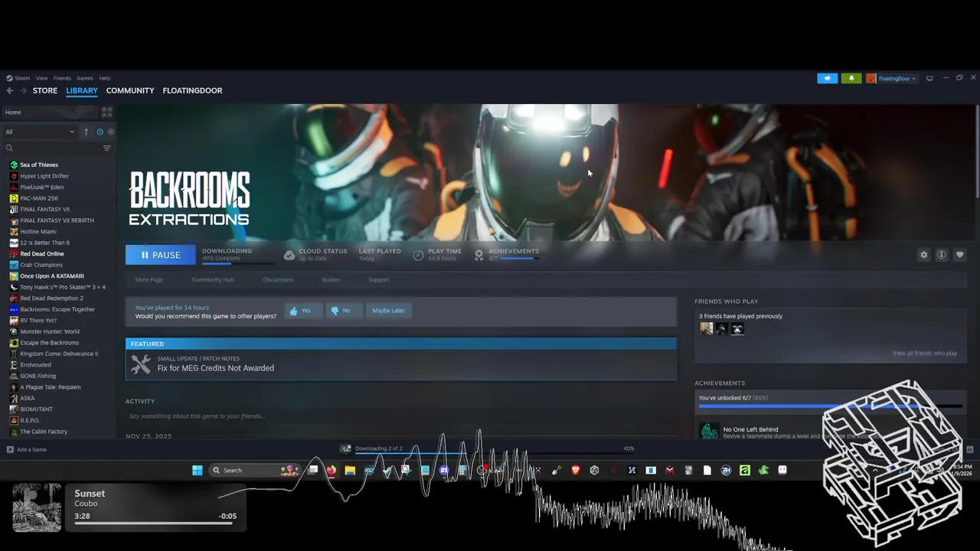This screenshot has height=551, width=980.
Task: Expand the All games filter dropdown
Action: pyautogui.click(x=40, y=132)
